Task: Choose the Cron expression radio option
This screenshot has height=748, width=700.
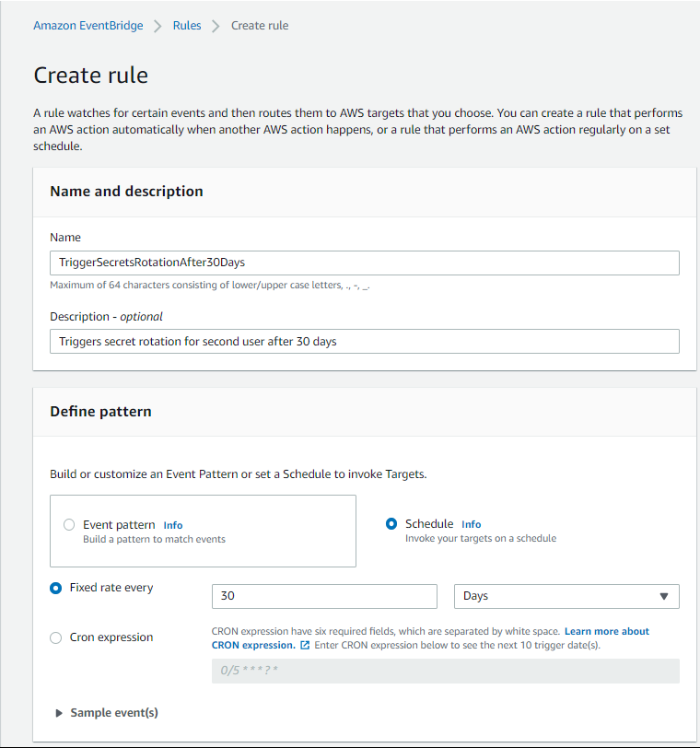Action: click(56, 637)
